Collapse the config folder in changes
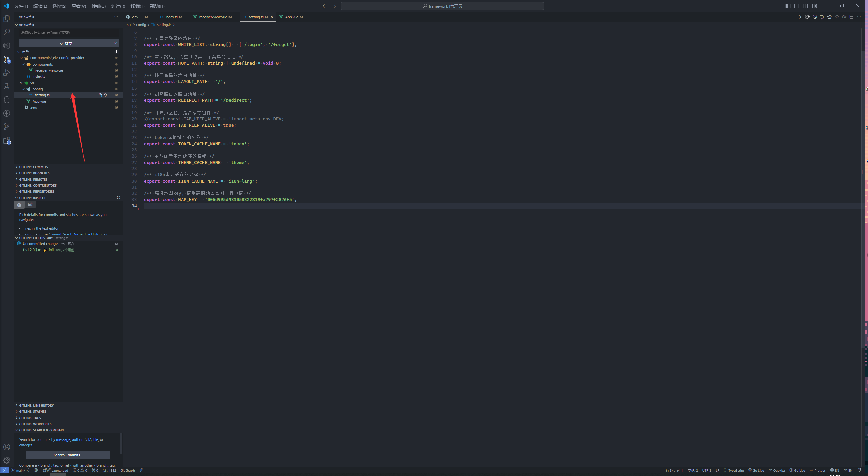The image size is (868, 476). pyautogui.click(x=23, y=89)
